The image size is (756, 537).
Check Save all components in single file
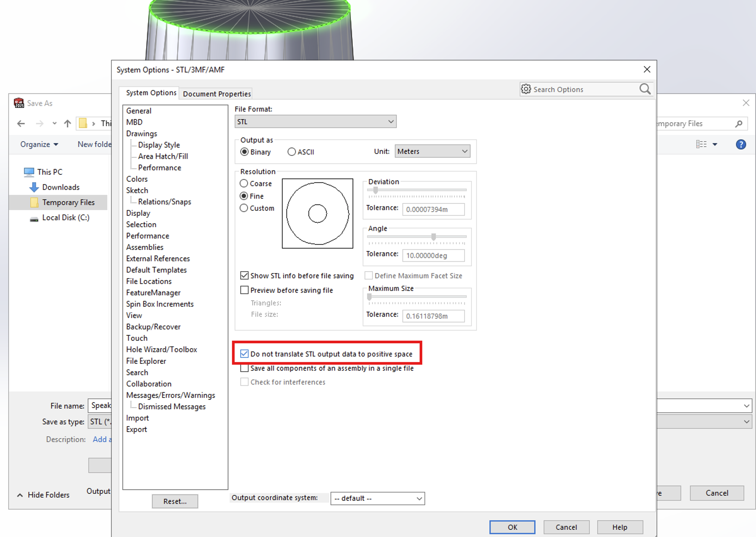245,368
